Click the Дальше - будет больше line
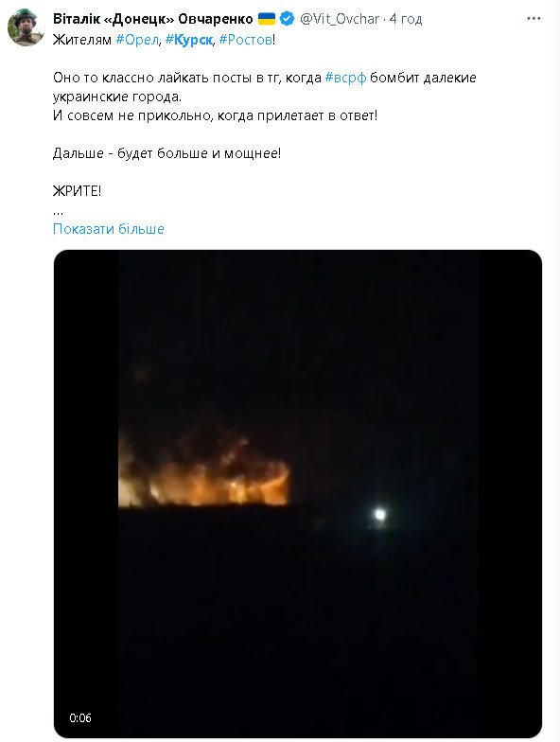This screenshot has height=742, width=560. tap(166, 153)
